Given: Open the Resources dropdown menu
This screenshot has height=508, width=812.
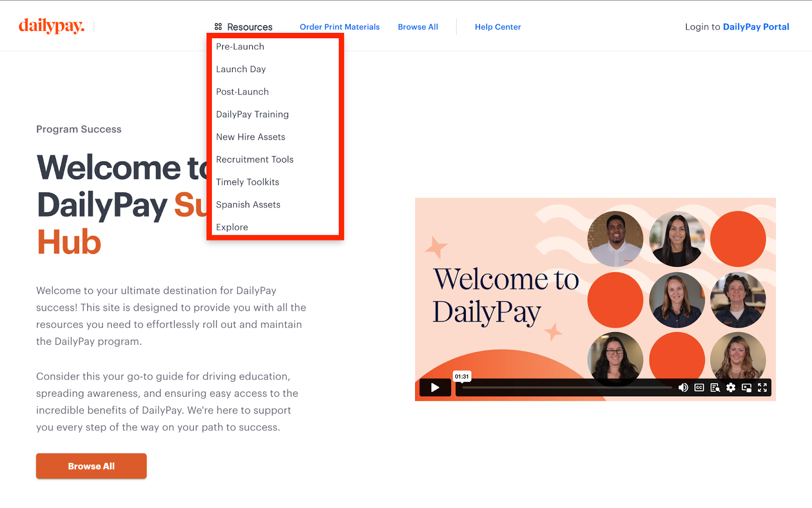Looking at the screenshot, I should pos(244,26).
